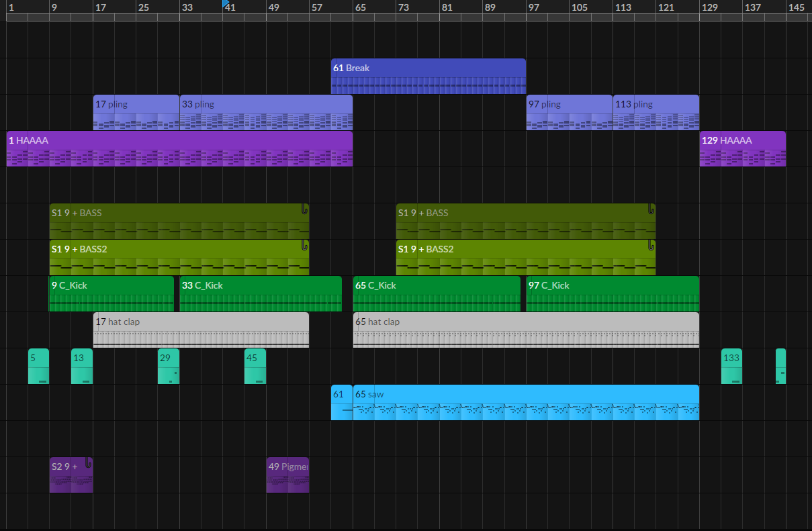
Task: Select the teal clip labeled 29
Action: point(169,366)
